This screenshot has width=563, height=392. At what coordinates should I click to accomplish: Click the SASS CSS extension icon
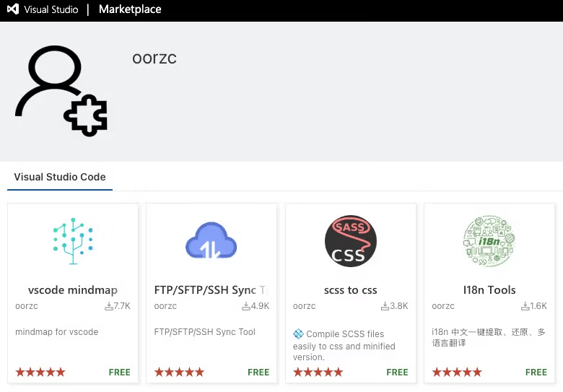point(351,241)
